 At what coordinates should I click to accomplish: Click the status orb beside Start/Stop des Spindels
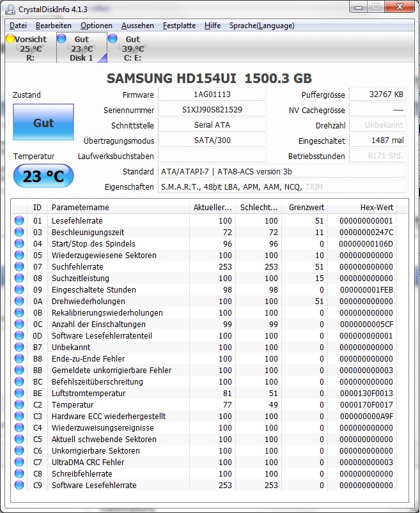(x=19, y=243)
